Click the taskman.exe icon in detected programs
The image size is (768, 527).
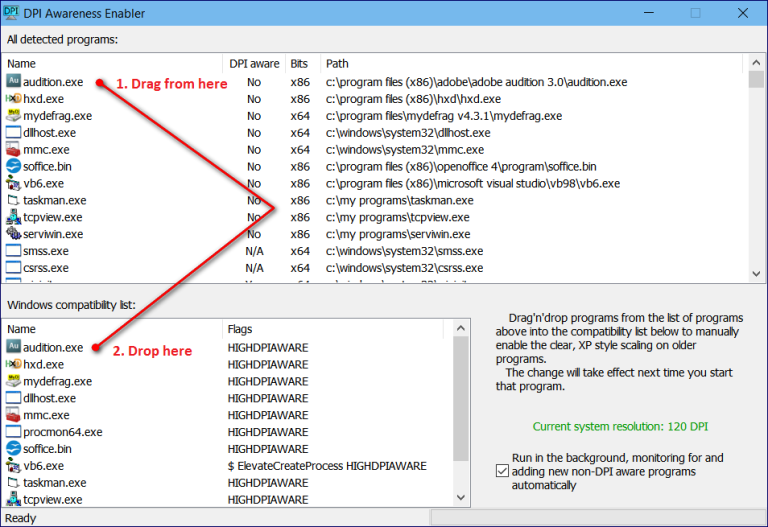[x=13, y=200]
